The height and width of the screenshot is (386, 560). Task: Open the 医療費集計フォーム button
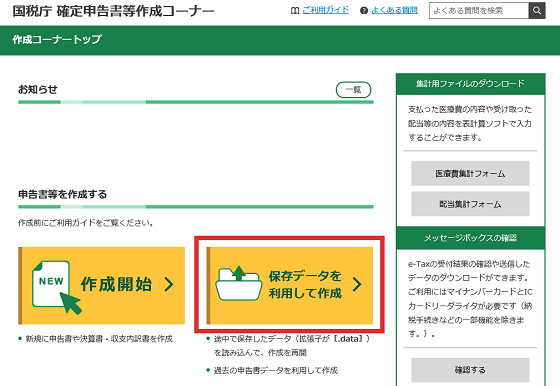point(470,174)
